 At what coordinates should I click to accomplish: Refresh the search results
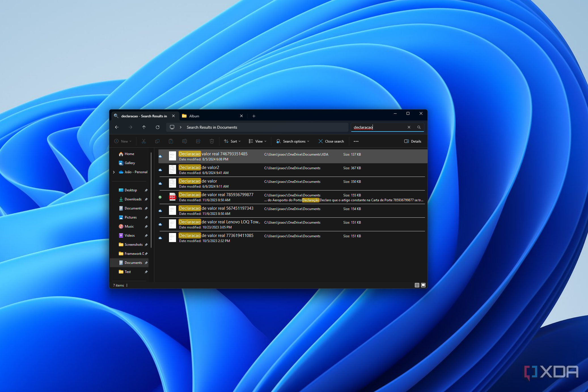click(158, 127)
